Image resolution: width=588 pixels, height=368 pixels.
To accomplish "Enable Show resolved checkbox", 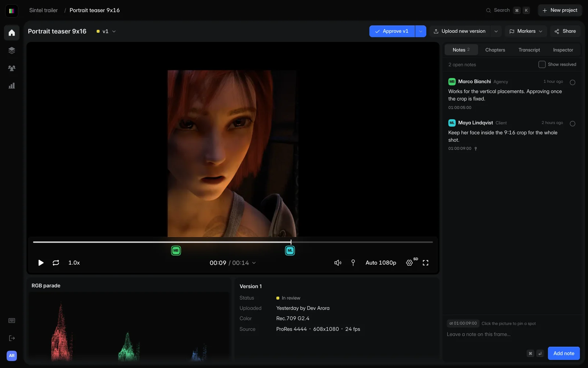I will pos(542,64).
